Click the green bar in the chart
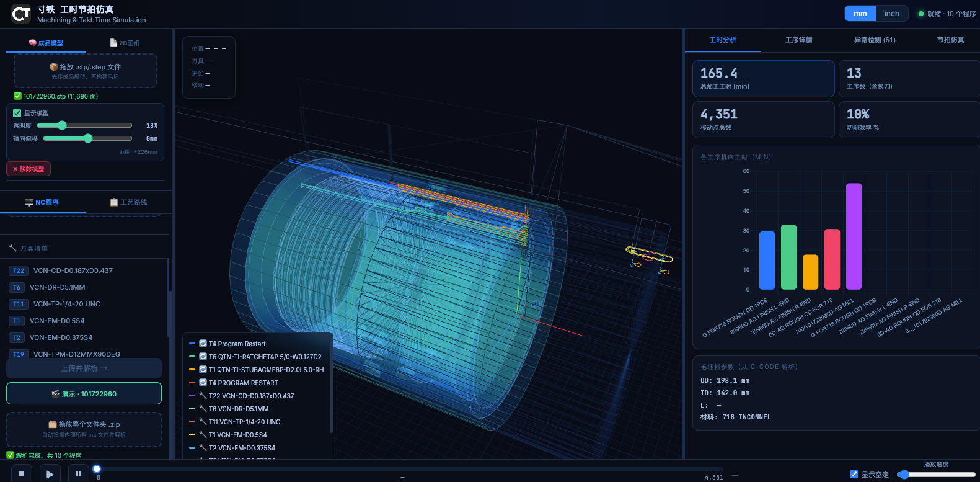980x482 pixels. (x=788, y=257)
